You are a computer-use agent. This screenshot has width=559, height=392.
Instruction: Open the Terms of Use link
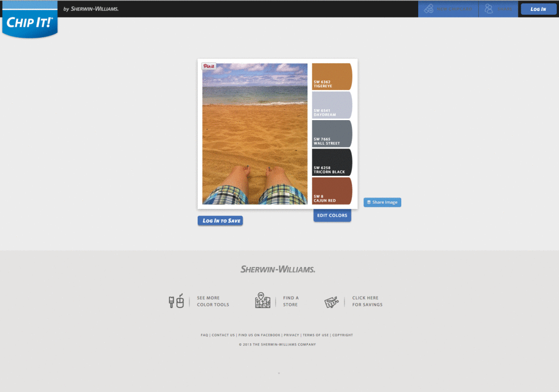tap(316, 335)
